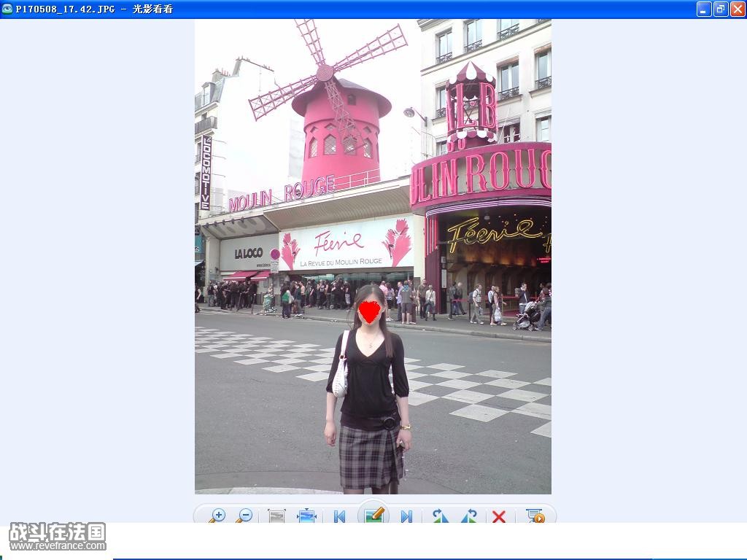Start the slideshow playback
The height and width of the screenshot is (560, 747).
coord(535,516)
